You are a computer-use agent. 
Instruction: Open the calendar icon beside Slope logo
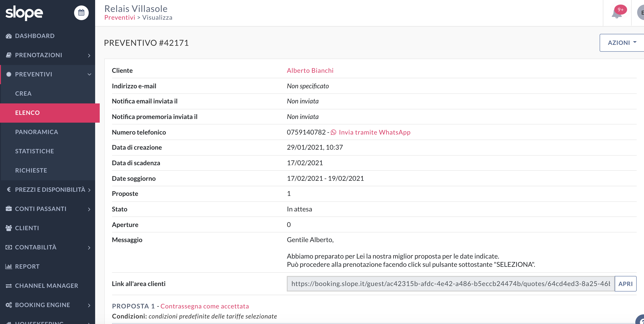click(81, 13)
